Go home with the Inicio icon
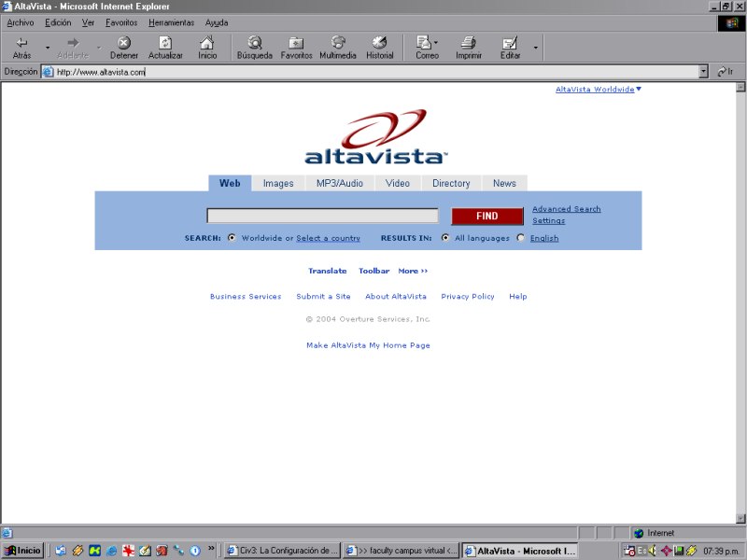This screenshot has height=560, width=747. (206, 43)
